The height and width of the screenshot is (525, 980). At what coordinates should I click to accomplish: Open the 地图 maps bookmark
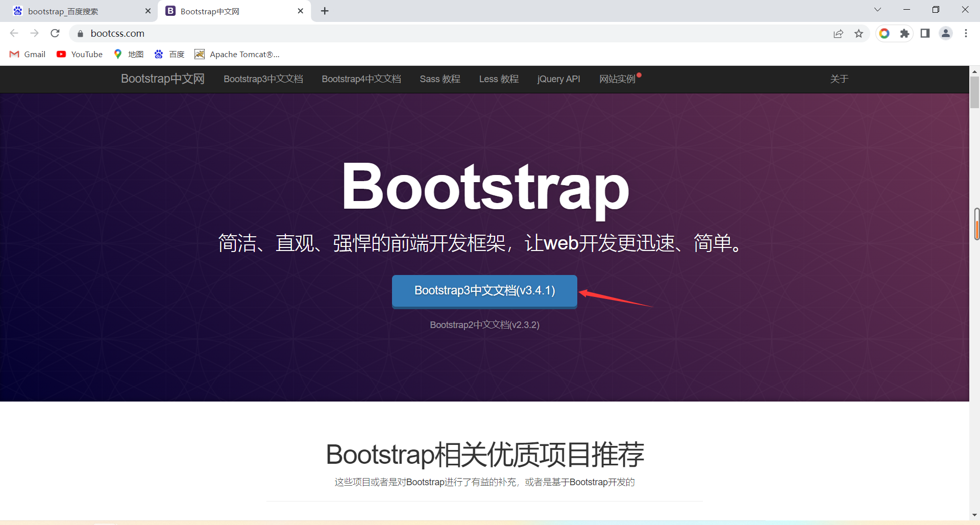pyautogui.click(x=129, y=54)
